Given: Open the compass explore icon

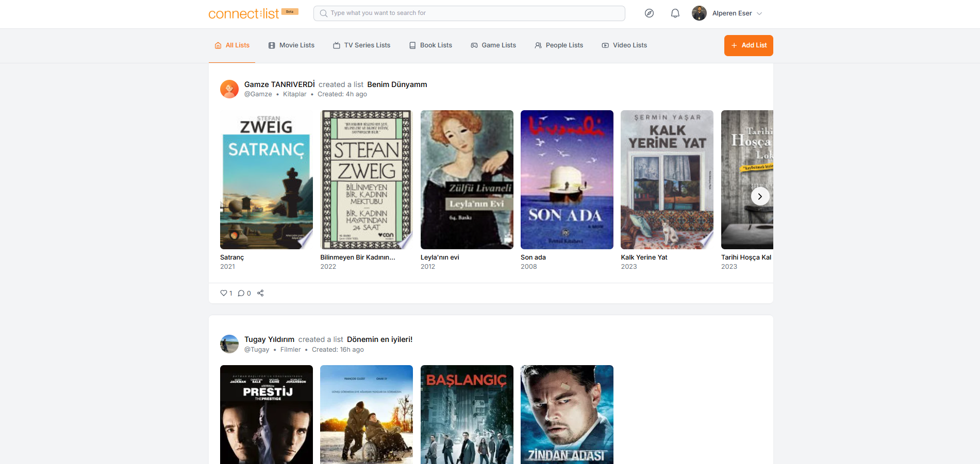Looking at the screenshot, I should (x=649, y=13).
